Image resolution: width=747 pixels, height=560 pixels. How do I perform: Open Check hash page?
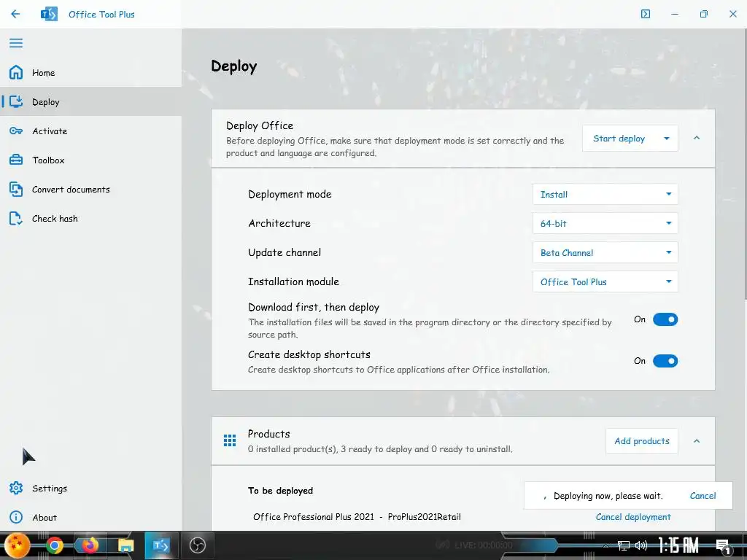coord(90,218)
